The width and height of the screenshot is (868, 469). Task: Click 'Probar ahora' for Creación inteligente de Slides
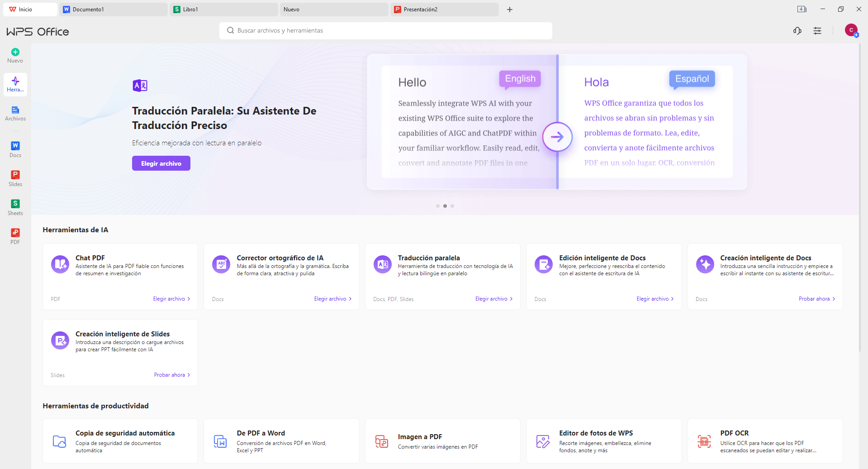(x=172, y=375)
